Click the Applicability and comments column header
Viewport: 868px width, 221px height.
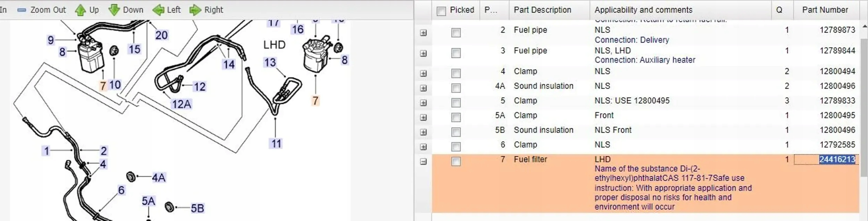[x=643, y=10]
